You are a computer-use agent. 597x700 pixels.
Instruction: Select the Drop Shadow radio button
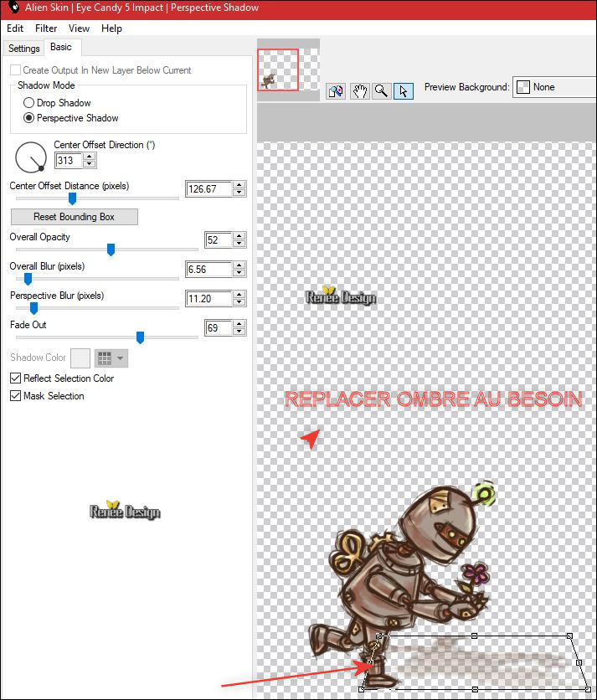tap(28, 103)
